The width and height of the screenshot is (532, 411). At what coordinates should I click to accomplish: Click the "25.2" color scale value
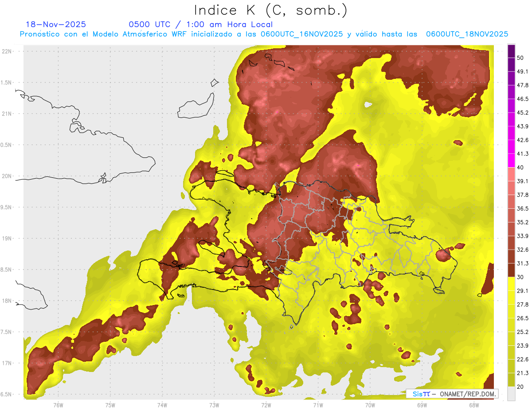523,332
